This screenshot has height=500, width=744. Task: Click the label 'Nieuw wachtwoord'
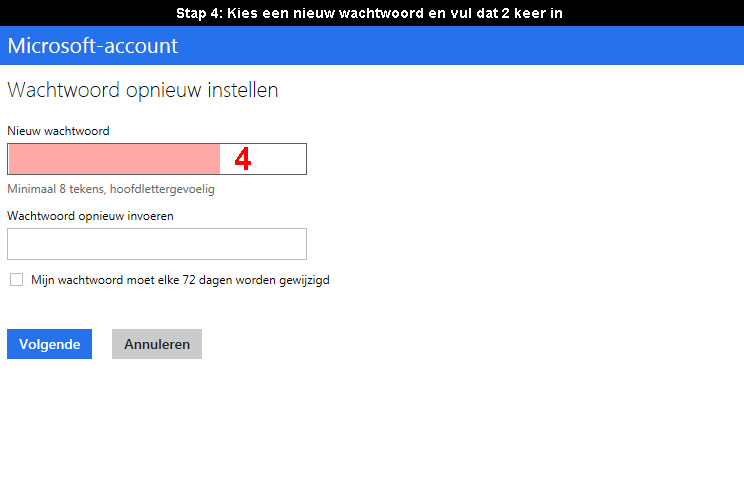(58, 131)
